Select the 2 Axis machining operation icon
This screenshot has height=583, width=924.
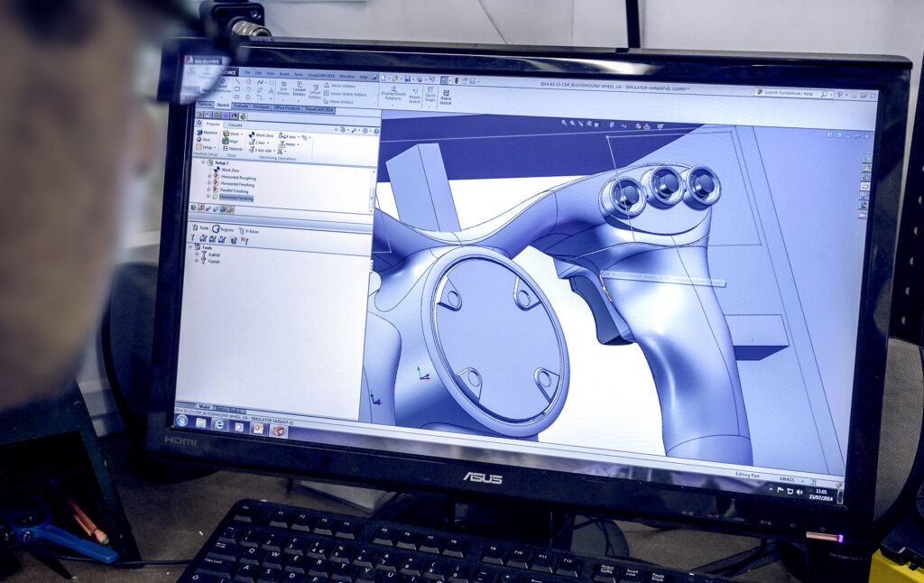pos(251,143)
